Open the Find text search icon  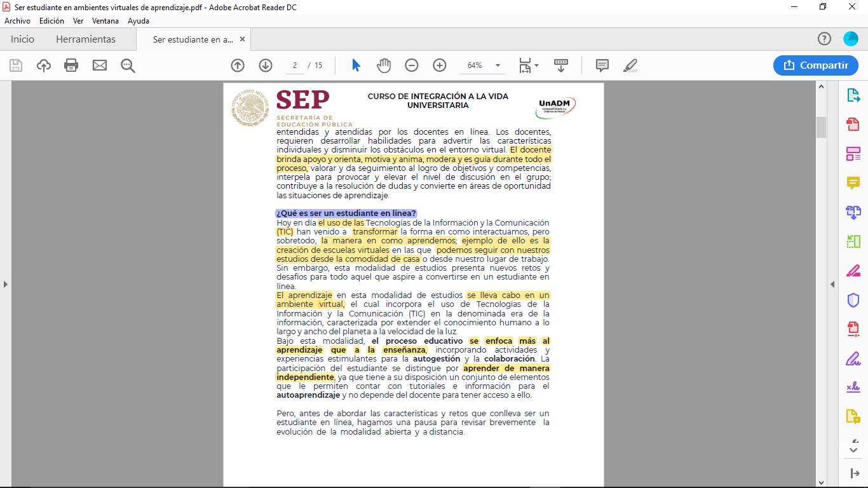click(128, 65)
